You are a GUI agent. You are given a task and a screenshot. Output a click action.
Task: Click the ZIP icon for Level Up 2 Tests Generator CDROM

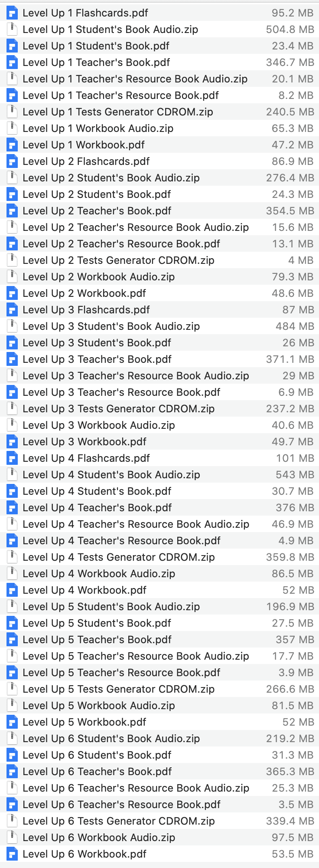tap(12, 260)
